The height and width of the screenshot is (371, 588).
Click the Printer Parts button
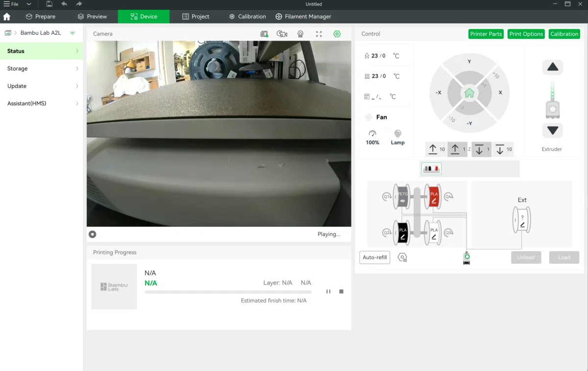click(x=486, y=34)
